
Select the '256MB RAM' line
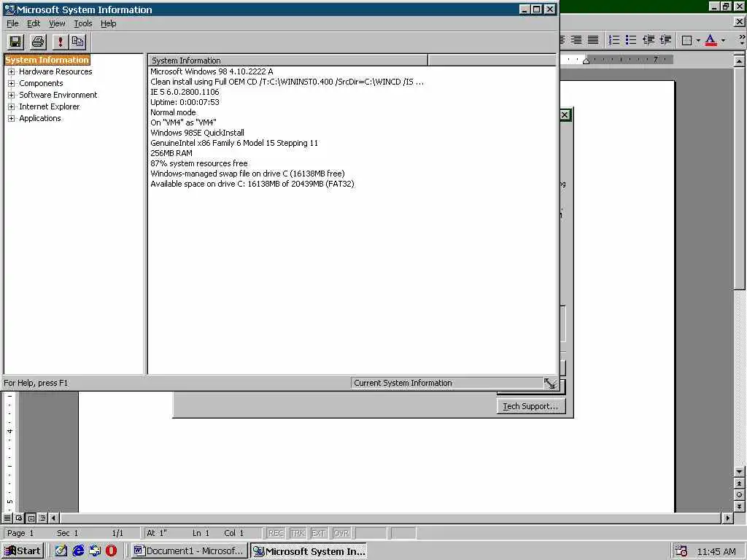(x=171, y=153)
